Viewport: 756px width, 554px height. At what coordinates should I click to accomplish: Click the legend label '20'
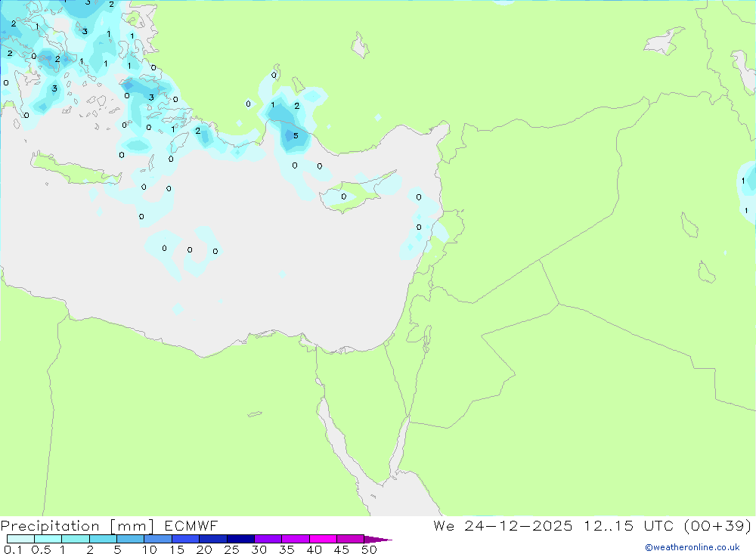[x=204, y=549]
